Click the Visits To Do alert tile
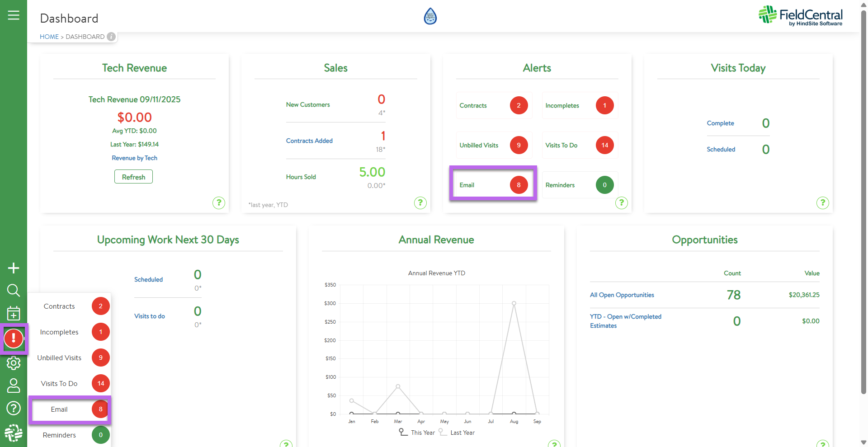The image size is (868, 447). pos(580,145)
